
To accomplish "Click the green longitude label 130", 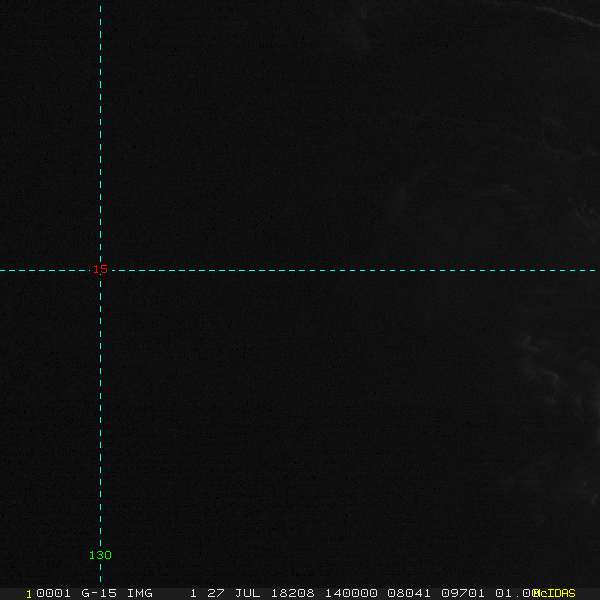I will [100, 555].
